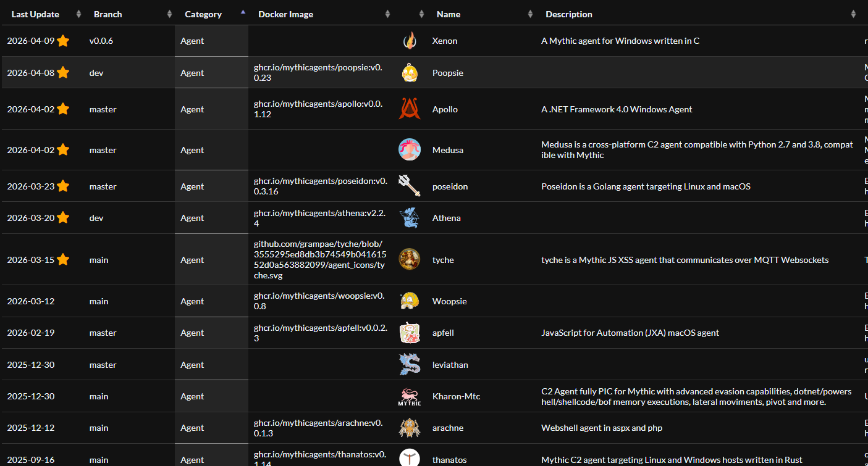Viewport: 868px width, 466px height.
Task: Click the leviathan agent name
Action: [450, 365]
